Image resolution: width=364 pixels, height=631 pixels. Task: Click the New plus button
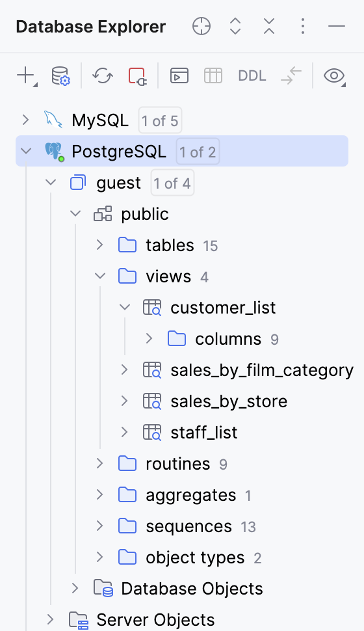click(27, 76)
